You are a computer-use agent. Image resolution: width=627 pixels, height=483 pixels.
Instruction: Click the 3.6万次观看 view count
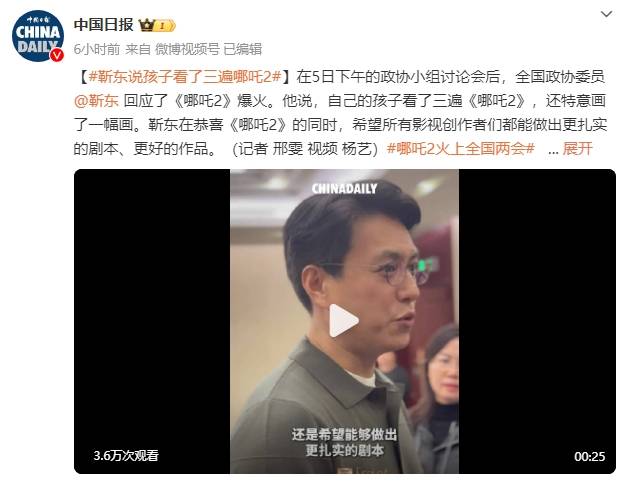pyautogui.click(x=126, y=455)
